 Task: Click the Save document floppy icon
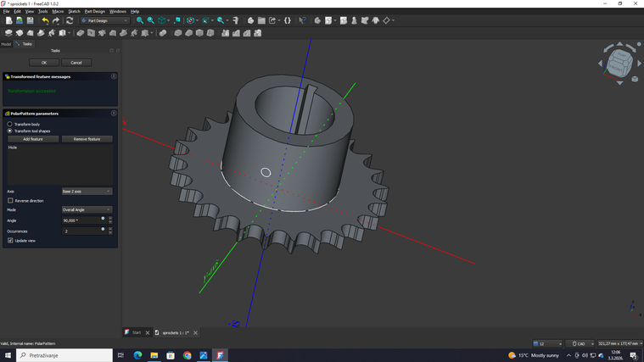30,20
